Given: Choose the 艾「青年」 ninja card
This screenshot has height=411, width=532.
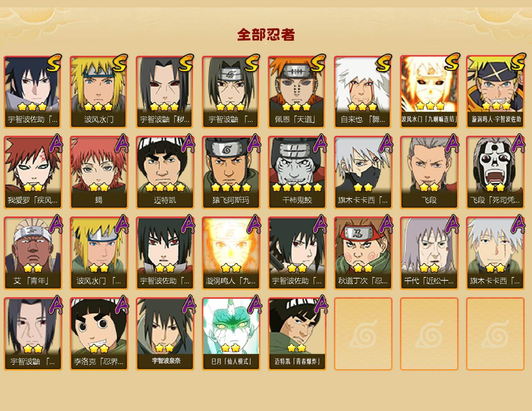Looking at the screenshot, I should [x=33, y=253].
